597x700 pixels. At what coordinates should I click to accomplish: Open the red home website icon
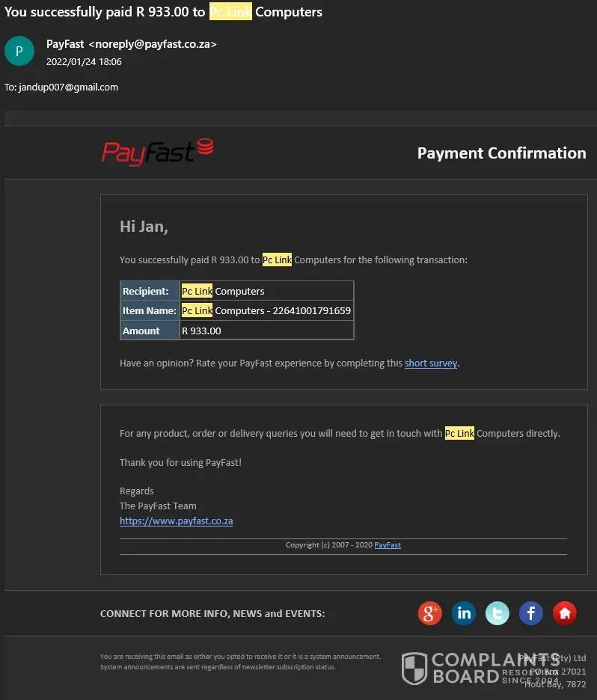(564, 613)
